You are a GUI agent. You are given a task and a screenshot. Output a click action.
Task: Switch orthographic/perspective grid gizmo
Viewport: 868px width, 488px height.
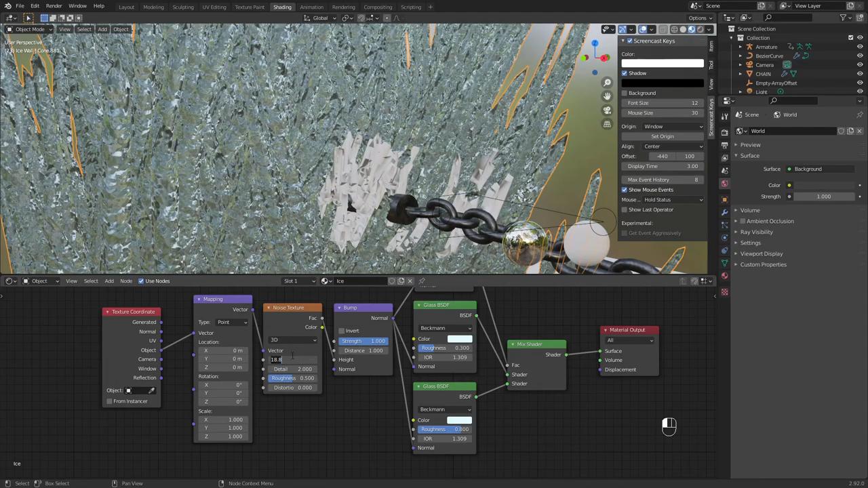coord(607,124)
